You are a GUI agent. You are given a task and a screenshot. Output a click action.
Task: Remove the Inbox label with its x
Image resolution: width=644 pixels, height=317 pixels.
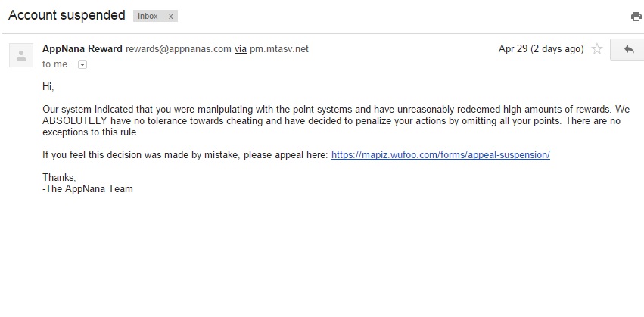(x=171, y=16)
